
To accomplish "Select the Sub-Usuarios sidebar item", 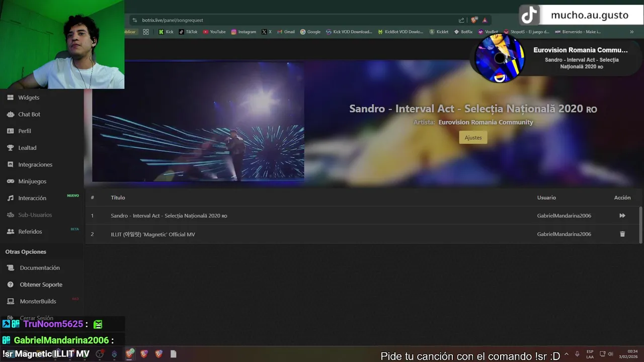I will click(35, 215).
